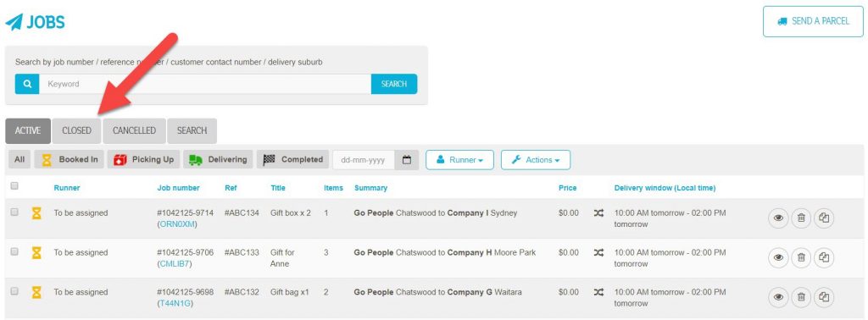Filter jobs by Delivering status
This screenshot has height=320, width=868.
click(218, 160)
